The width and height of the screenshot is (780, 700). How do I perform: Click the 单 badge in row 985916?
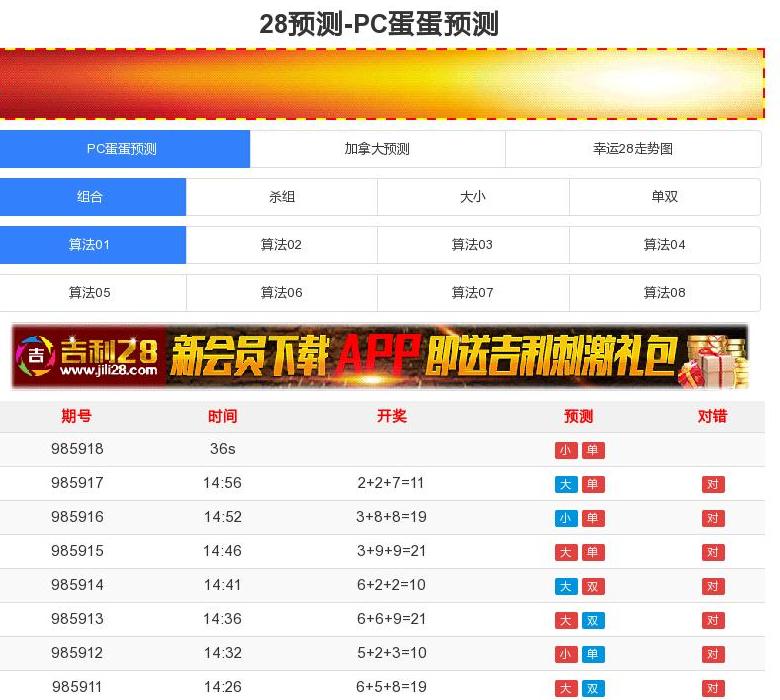tap(593, 518)
